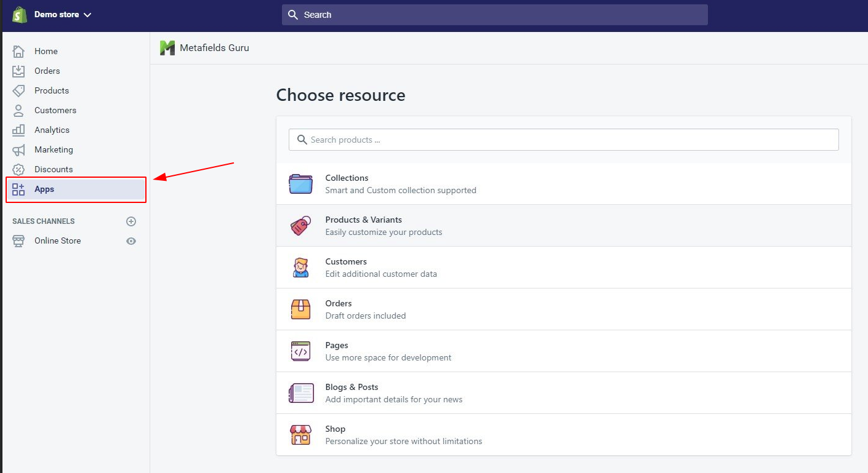Open the Demo store dropdown
This screenshot has width=868, height=473.
pyautogui.click(x=62, y=15)
